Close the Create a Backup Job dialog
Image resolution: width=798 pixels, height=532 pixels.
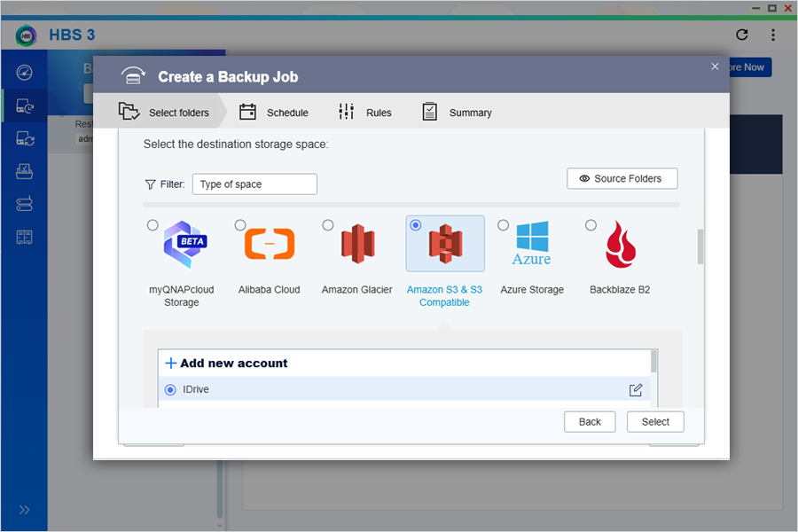click(x=715, y=66)
